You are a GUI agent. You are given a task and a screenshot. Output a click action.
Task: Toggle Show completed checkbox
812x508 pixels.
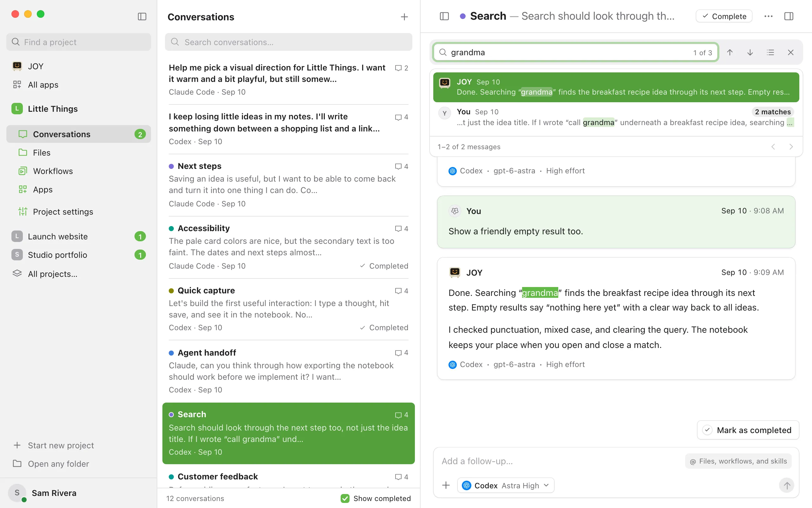(344, 498)
